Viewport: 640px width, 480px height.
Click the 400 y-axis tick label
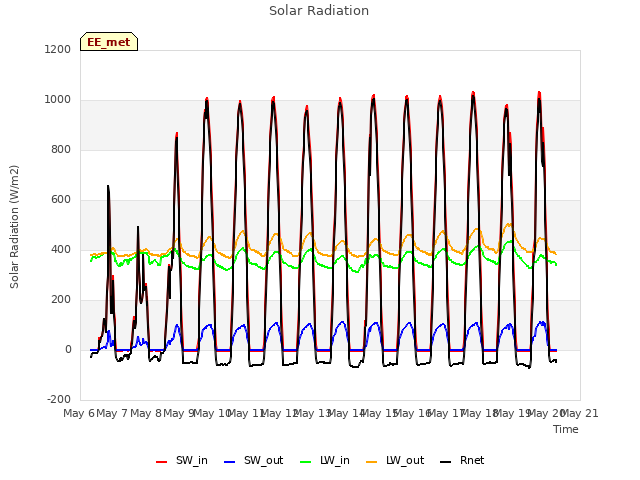click(x=61, y=249)
